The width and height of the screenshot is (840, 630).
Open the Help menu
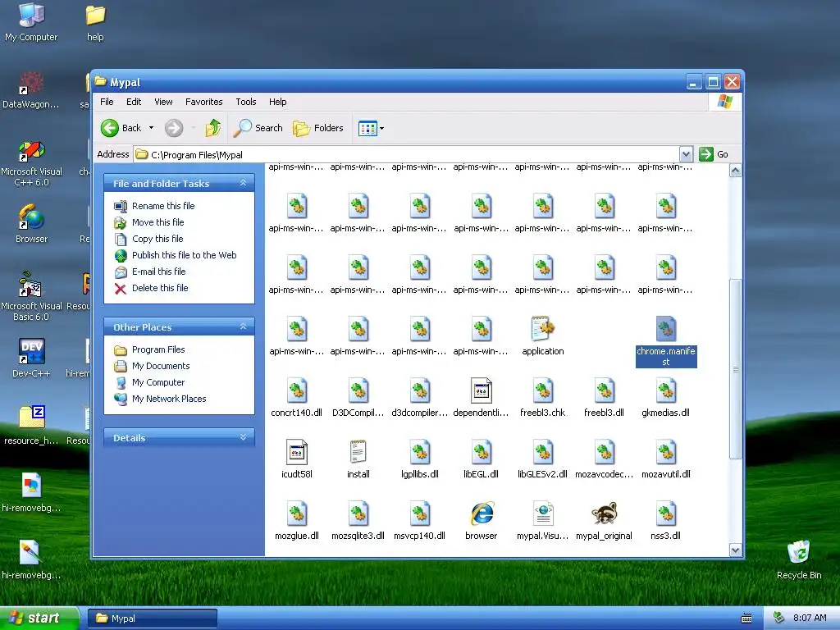point(277,102)
